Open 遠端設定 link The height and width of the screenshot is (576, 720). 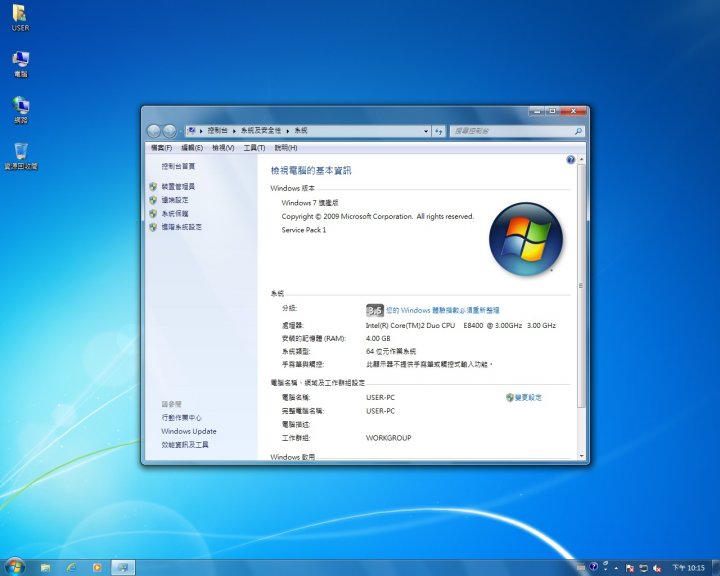(175, 200)
